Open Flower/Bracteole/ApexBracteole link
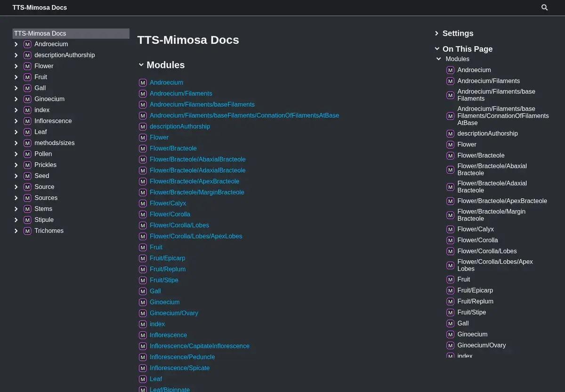This screenshot has height=392, width=565. (x=194, y=181)
